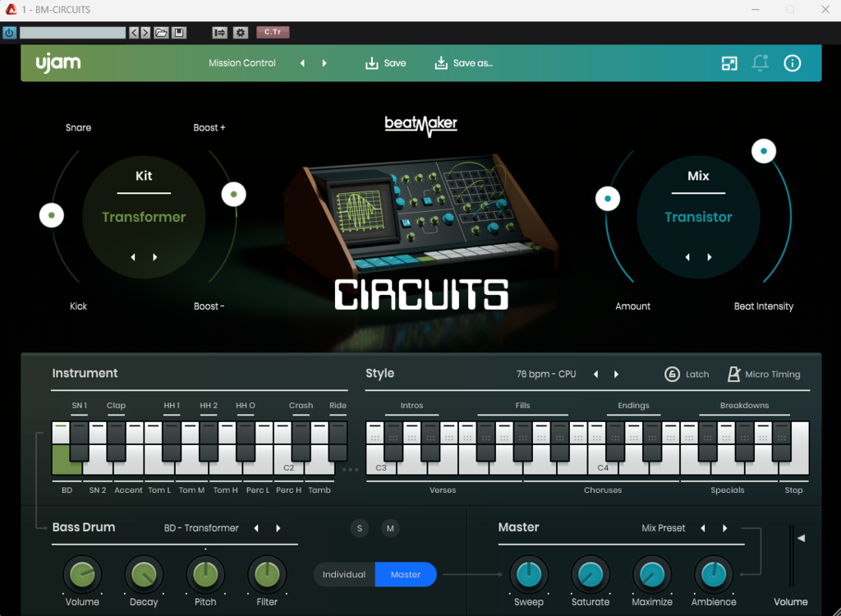Click Save as... for preset
The image size is (841, 616).
[463, 63]
